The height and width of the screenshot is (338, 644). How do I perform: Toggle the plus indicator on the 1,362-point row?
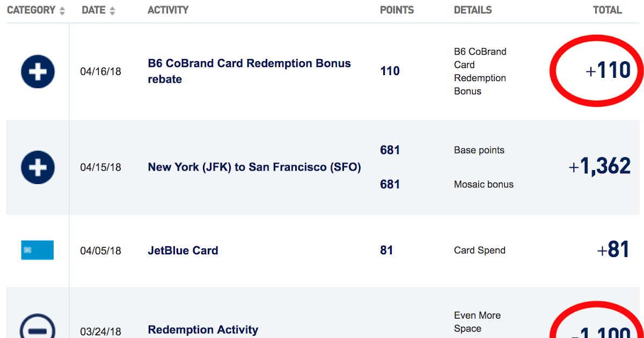pos(37,167)
